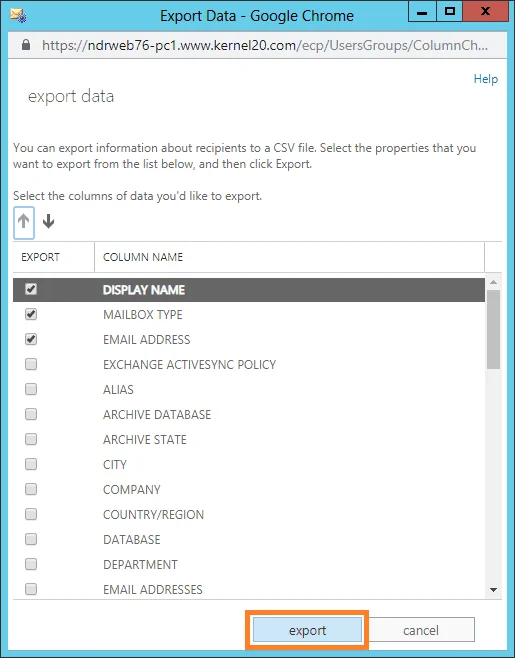This screenshot has height=658, width=515.
Task: Minimize the Export Data window
Action: pyautogui.click(x=422, y=11)
